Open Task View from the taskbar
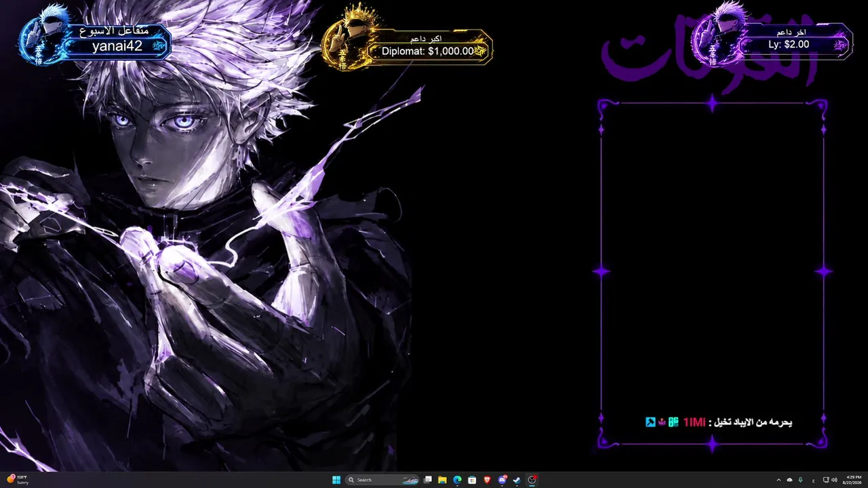 [x=428, y=480]
